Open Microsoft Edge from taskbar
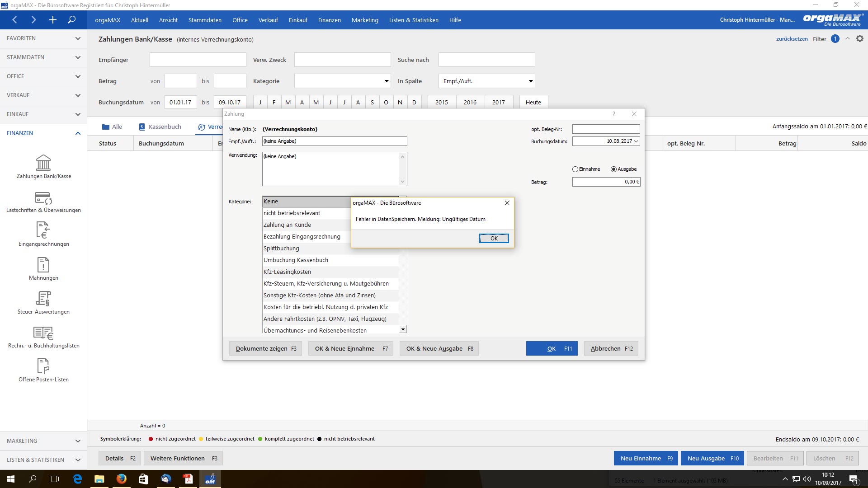 click(77, 479)
